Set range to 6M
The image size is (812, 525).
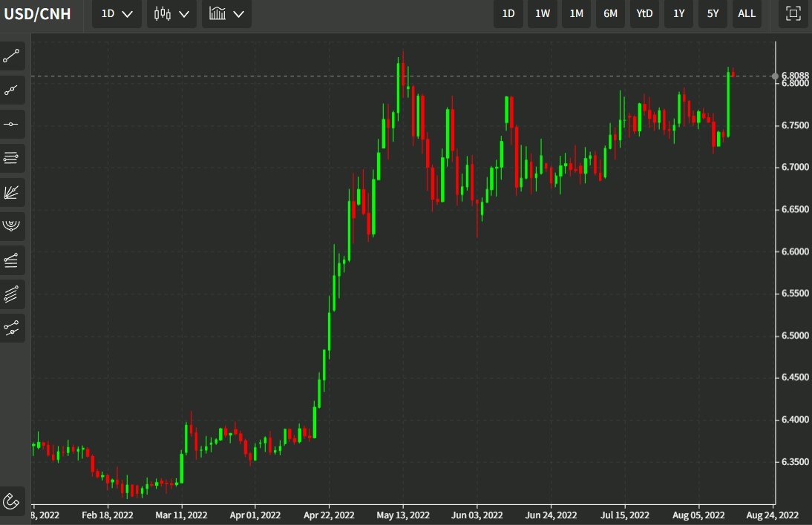pos(611,14)
